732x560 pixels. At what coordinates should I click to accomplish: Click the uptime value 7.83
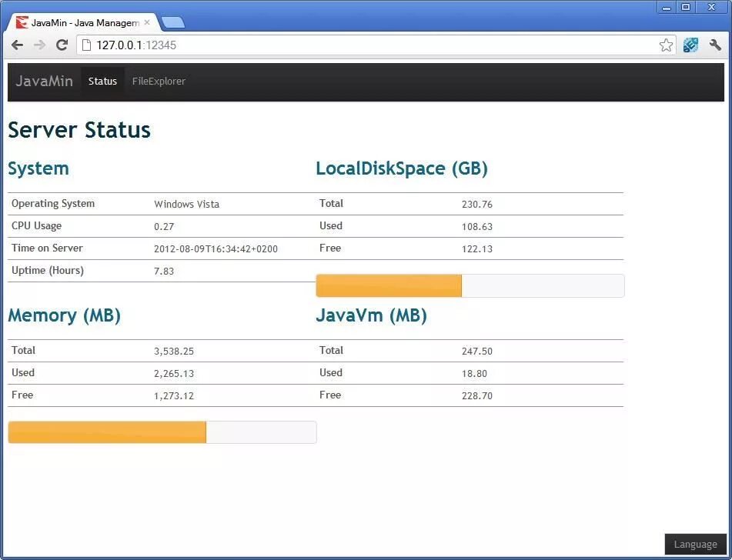click(164, 272)
